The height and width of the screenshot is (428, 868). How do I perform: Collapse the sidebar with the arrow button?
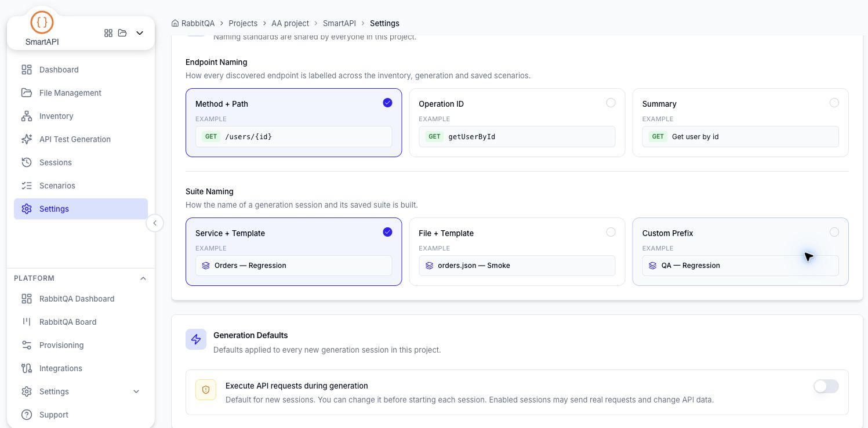coord(155,223)
